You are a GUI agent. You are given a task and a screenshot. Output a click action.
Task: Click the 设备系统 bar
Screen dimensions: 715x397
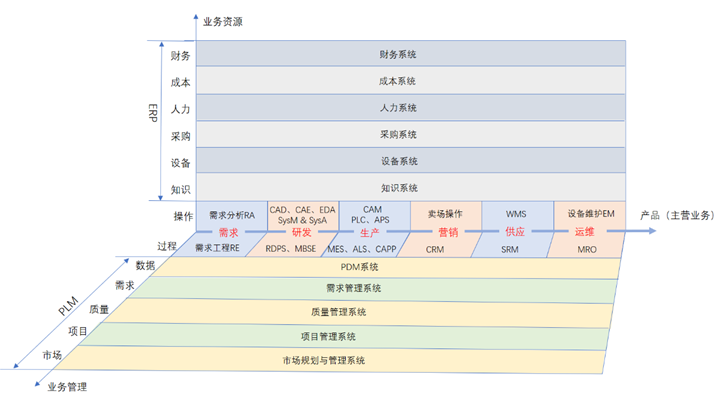click(410, 161)
